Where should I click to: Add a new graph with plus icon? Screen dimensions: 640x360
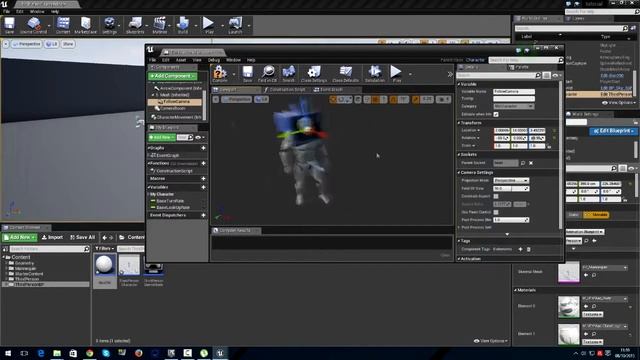click(x=203, y=148)
